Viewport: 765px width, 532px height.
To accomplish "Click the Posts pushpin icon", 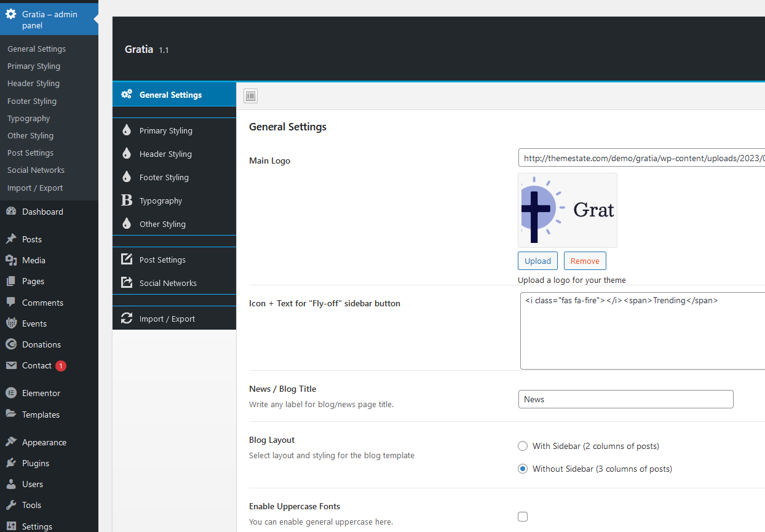I will pyautogui.click(x=11, y=239).
